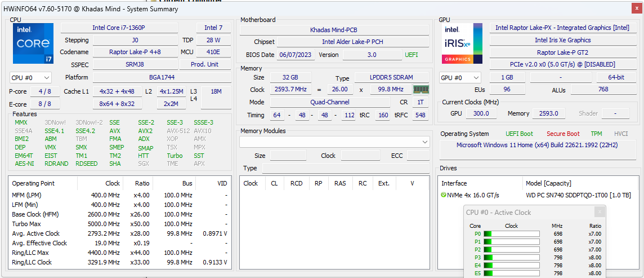This screenshot has width=644, height=278.
Task: Open the CPU #0 selector dropdown
Action: tap(30, 77)
